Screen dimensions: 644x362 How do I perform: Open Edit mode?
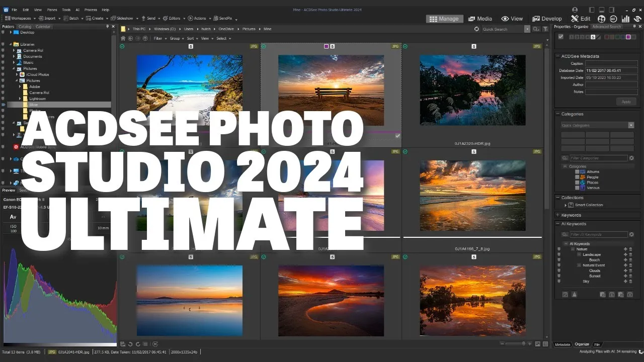[581, 19]
